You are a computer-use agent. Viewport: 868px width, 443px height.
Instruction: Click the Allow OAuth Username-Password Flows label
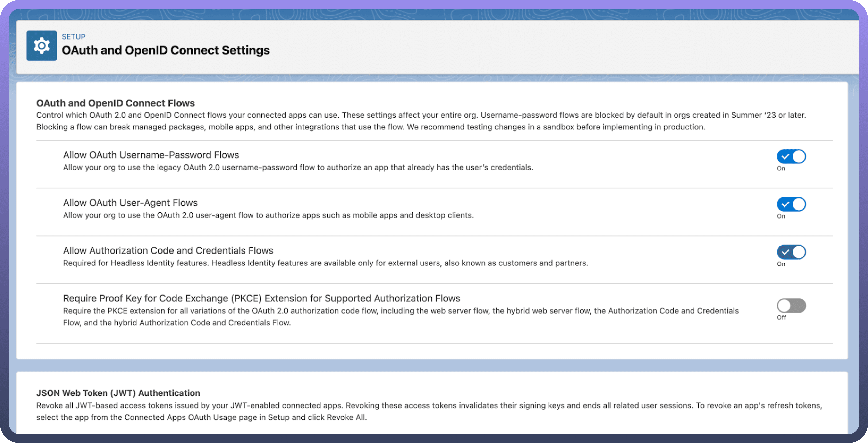151,155
